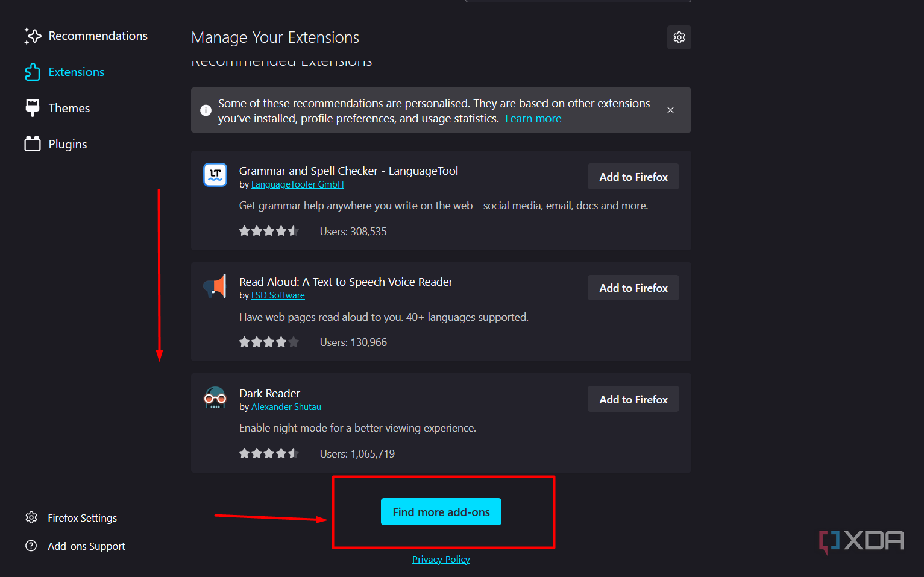Open the Themes category
Viewport: 924px width, 577px height.
point(57,109)
